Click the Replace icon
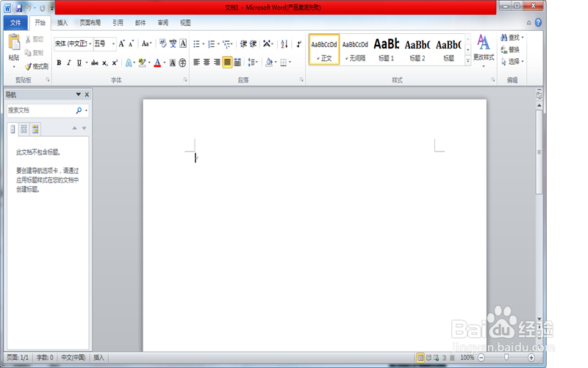This screenshot has width=588, height=368. pos(510,49)
